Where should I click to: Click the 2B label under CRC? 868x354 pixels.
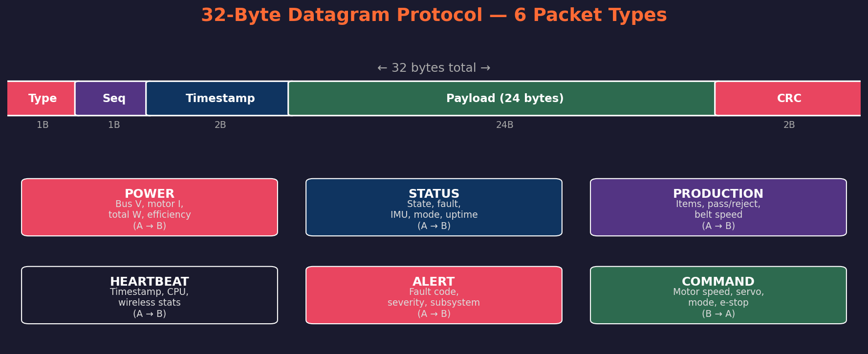[x=789, y=125]
